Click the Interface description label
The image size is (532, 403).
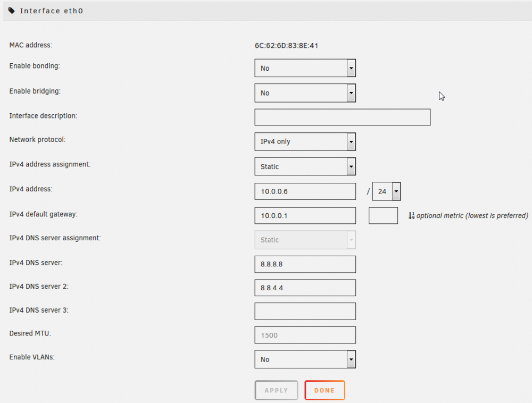[x=43, y=115]
